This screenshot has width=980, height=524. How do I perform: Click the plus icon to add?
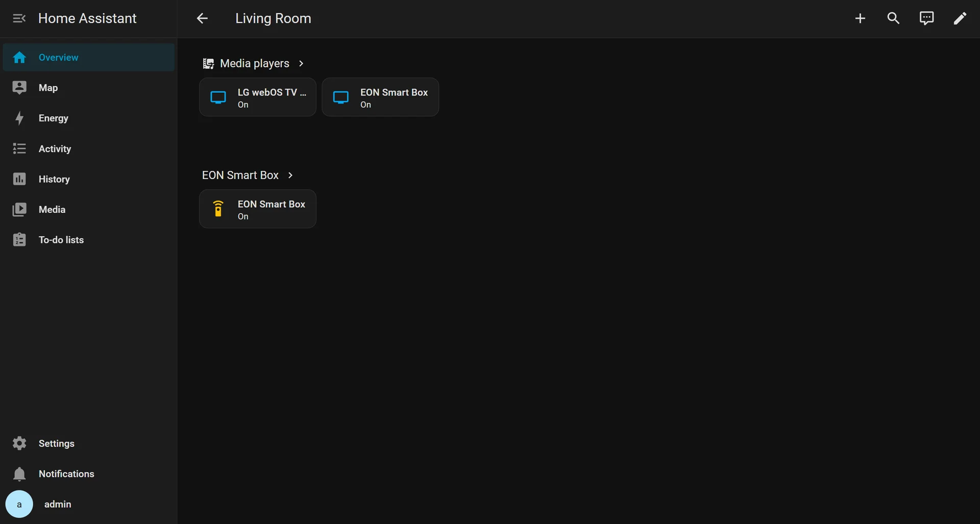coord(860,18)
